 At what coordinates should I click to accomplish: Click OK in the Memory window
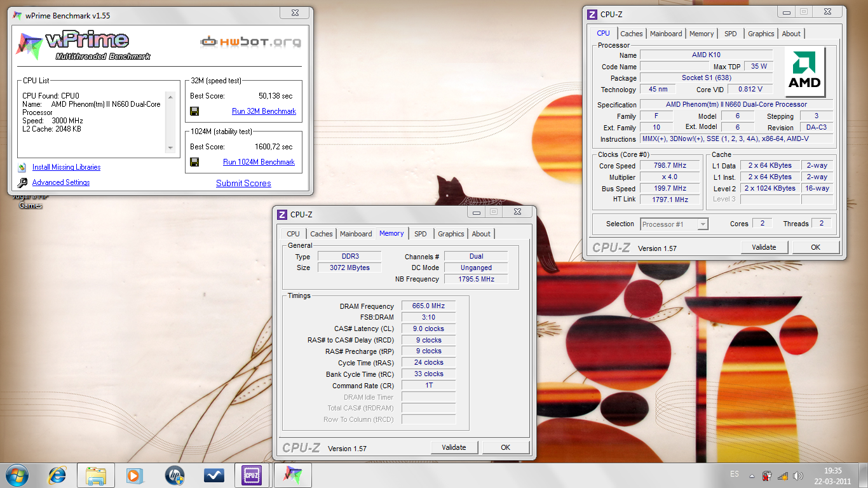505,447
